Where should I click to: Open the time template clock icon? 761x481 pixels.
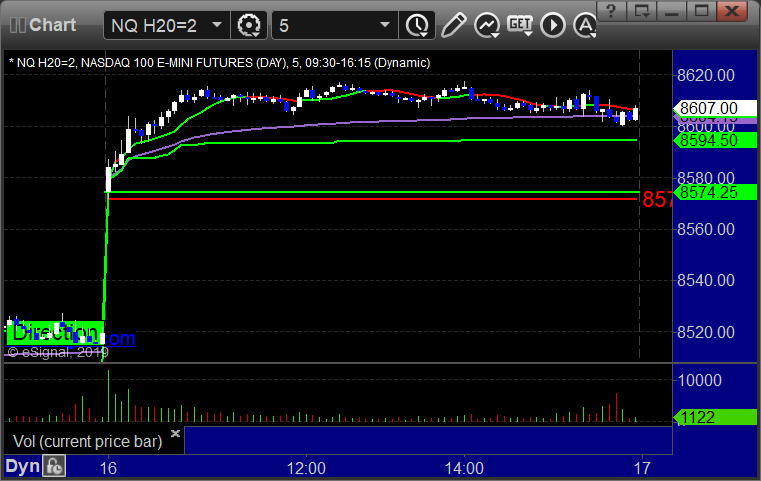pos(417,25)
